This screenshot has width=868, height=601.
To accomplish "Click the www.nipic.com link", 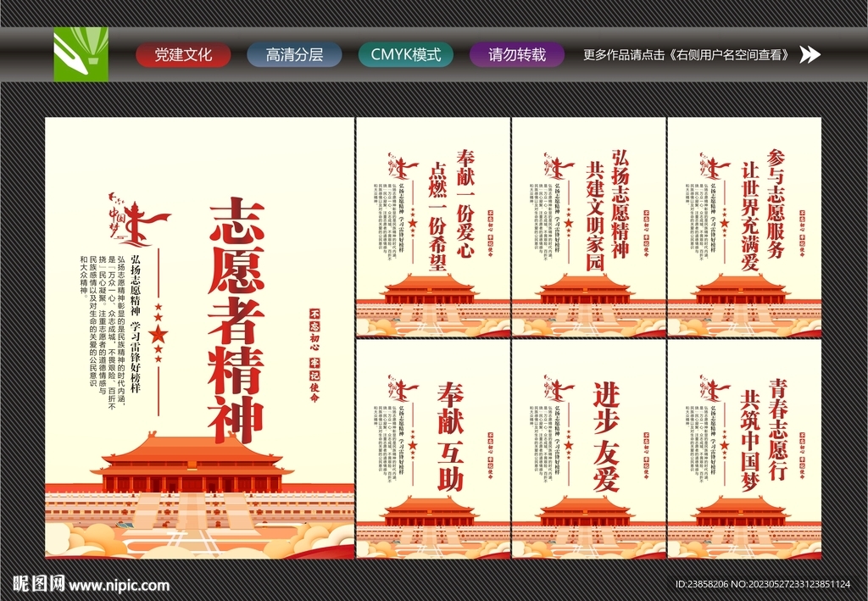I will point(120,585).
